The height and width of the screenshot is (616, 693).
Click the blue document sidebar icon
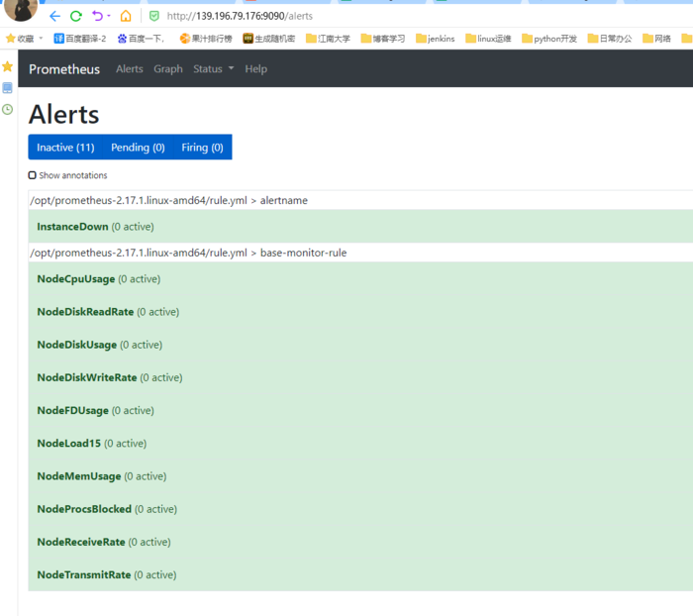[8, 88]
